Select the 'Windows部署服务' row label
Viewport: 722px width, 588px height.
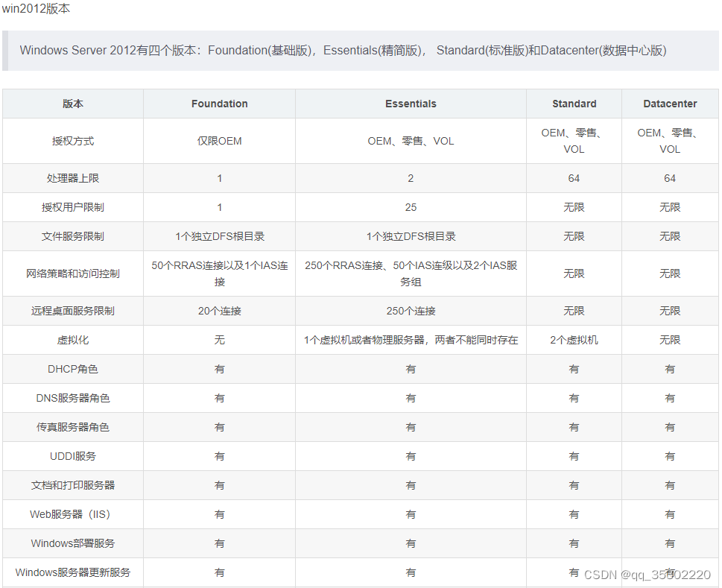click(x=73, y=543)
